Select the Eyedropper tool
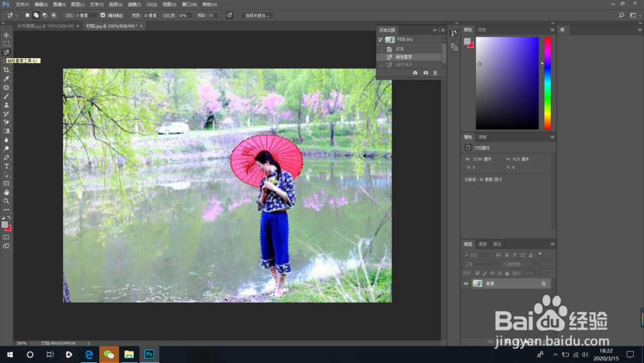The width and height of the screenshot is (644, 363). tap(6, 79)
